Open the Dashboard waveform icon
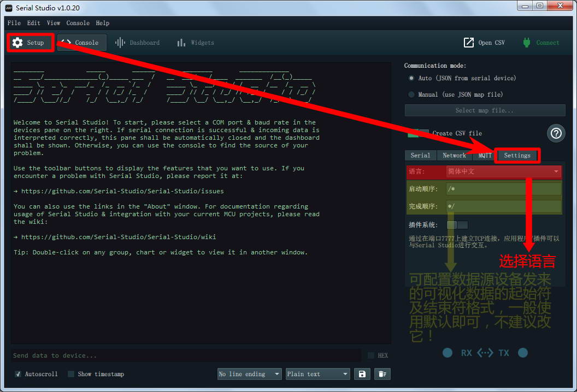 (120, 43)
